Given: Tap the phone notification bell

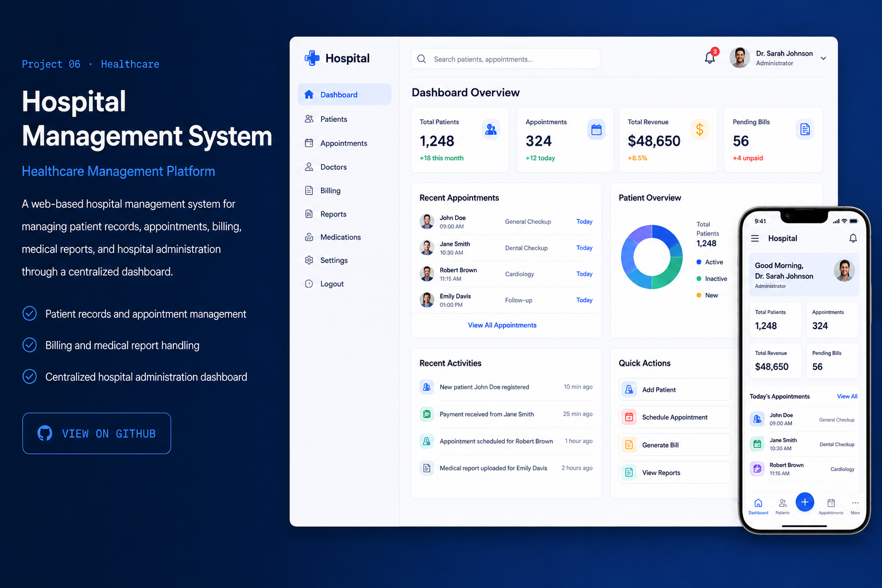Looking at the screenshot, I should (853, 238).
